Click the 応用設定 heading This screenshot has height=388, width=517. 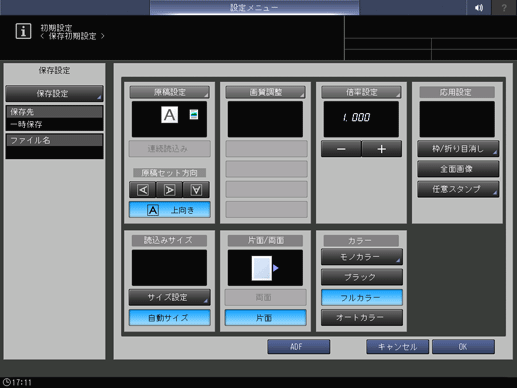click(x=457, y=92)
